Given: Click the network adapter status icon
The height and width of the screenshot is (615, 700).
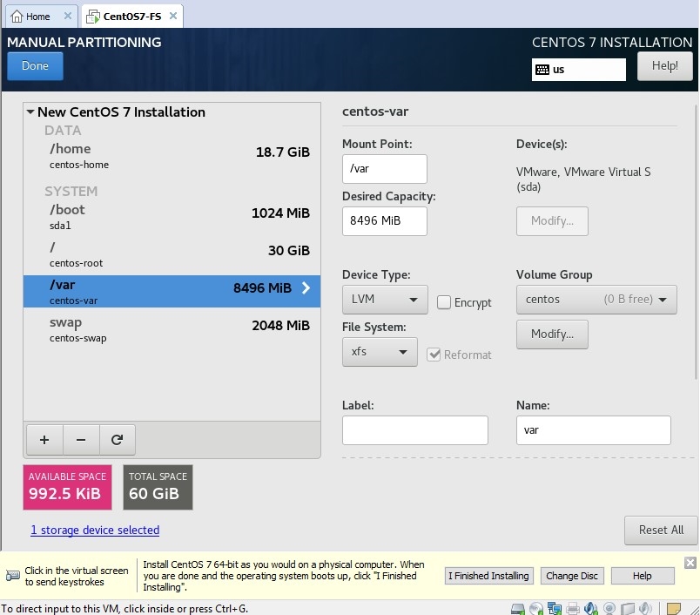Looking at the screenshot, I should tap(555, 609).
